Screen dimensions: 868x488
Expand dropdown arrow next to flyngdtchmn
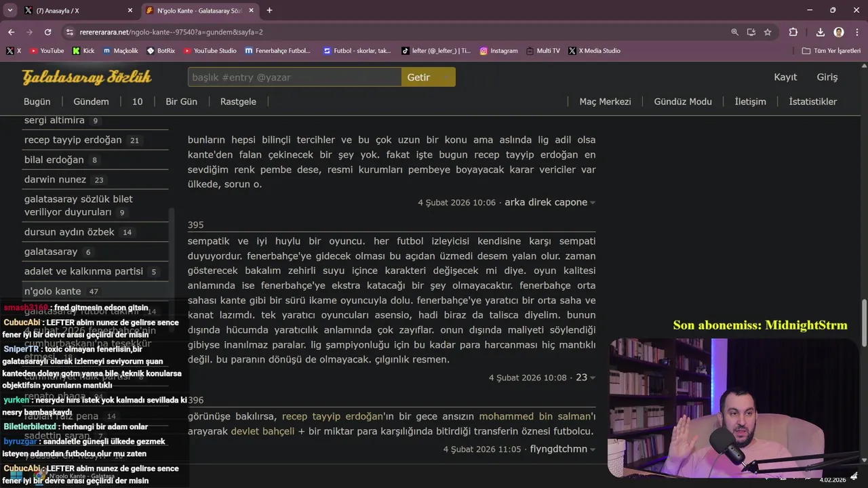(x=593, y=449)
